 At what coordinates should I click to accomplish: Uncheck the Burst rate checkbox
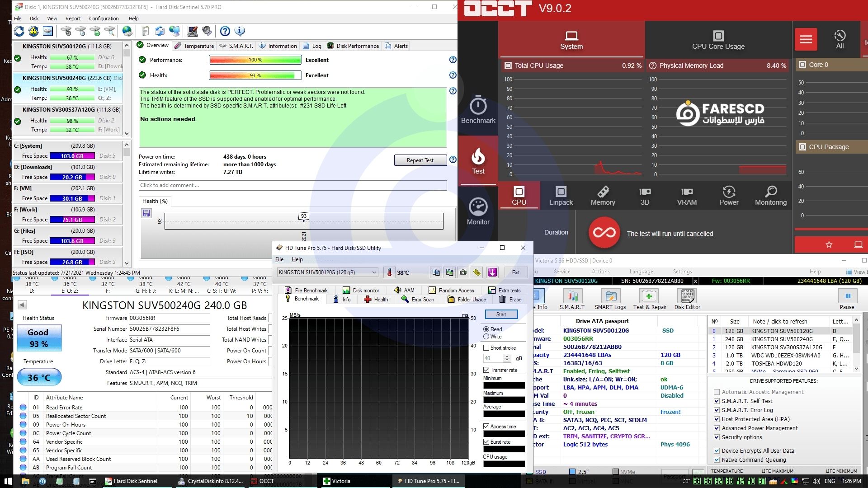point(486,442)
